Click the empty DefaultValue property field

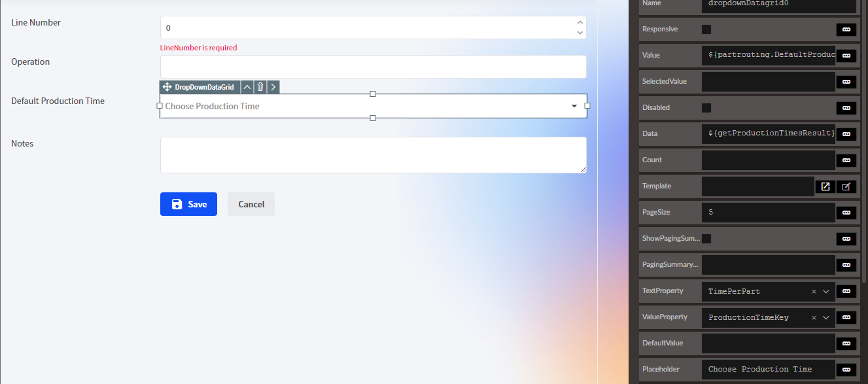(769, 343)
